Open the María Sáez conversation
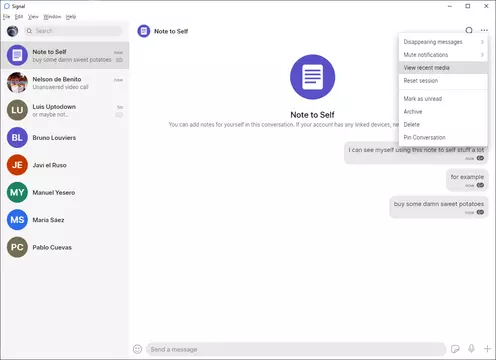 65,220
